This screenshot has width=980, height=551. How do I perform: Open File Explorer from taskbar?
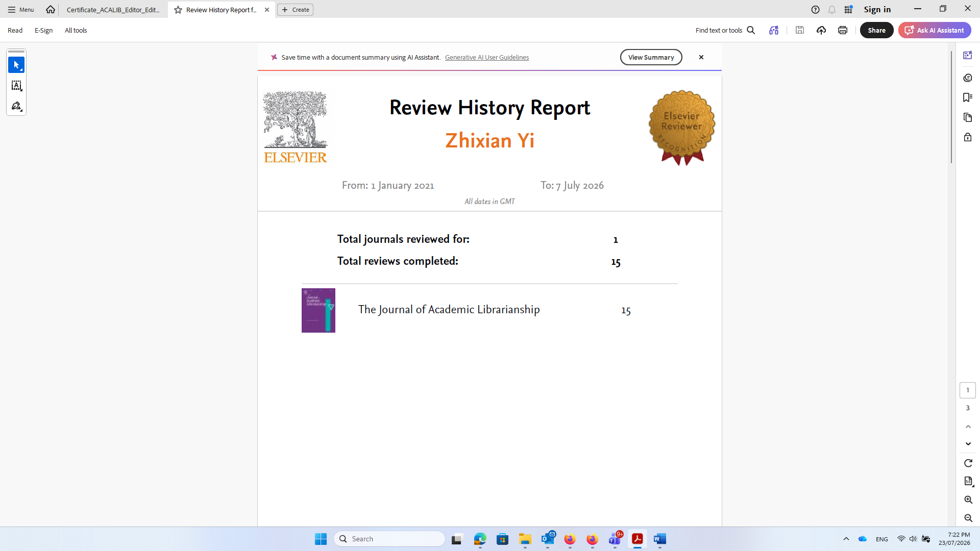tap(525, 539)
